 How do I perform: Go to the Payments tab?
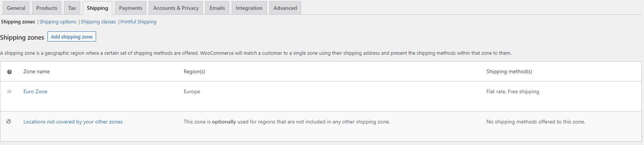pyautogui.click(x=131, y=8)
